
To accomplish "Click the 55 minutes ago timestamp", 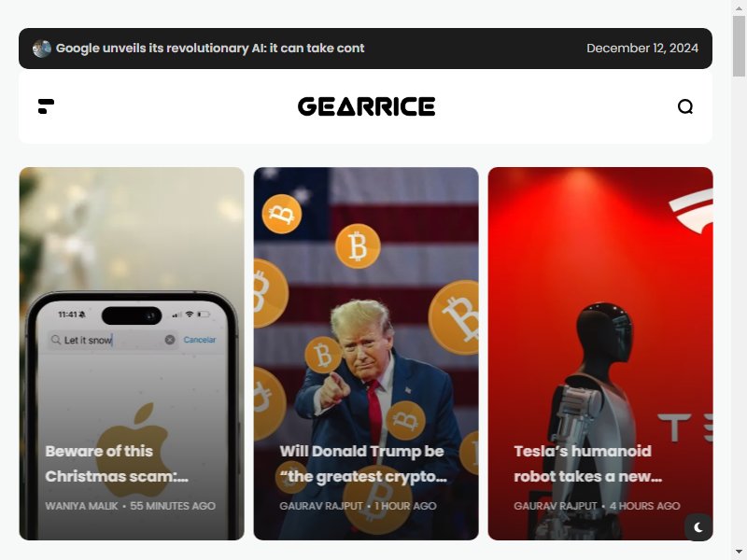I will tap(173, 506).
